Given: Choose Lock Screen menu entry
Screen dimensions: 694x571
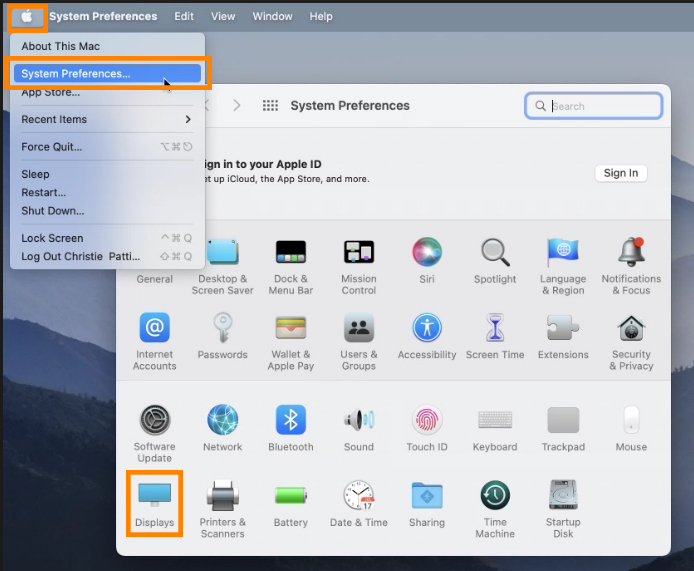Looking at the screenshot, I should [x=107, y=238].
